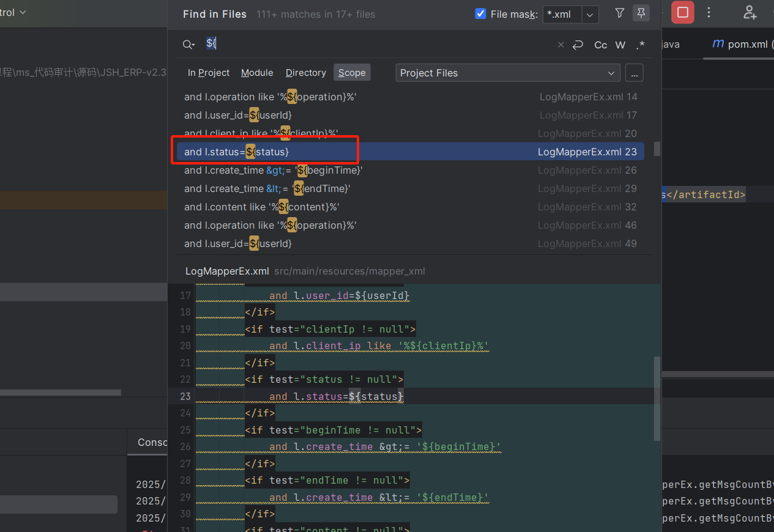The image size is (774, 532).
Task: Click preview line 28 endTime test condition
Action: (327, 480)
